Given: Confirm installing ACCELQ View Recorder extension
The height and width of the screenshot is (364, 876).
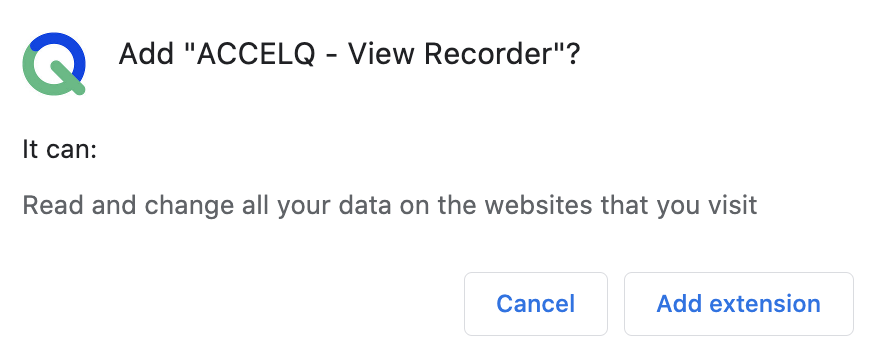Looking at the screenshot, I should (x=739, y=304).
